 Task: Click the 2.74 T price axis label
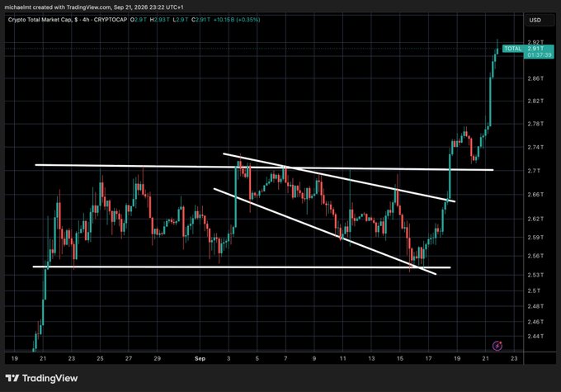[x=535, y=147]
